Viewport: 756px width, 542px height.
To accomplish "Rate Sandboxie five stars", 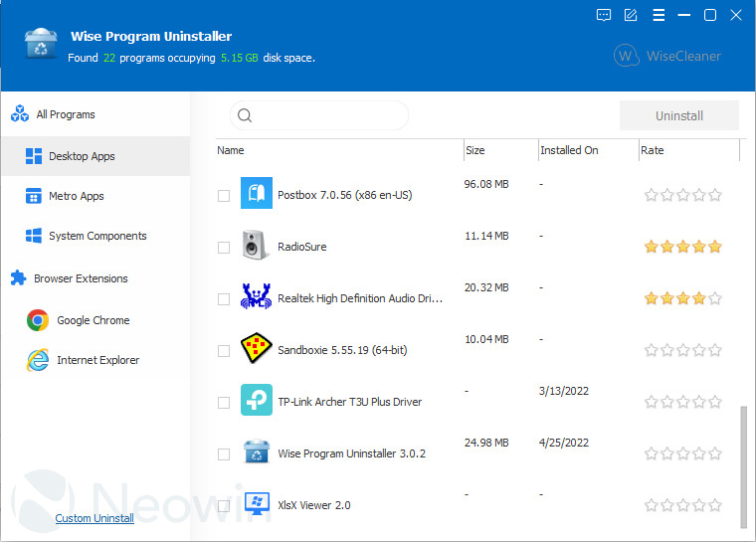I will coord(715,350).
